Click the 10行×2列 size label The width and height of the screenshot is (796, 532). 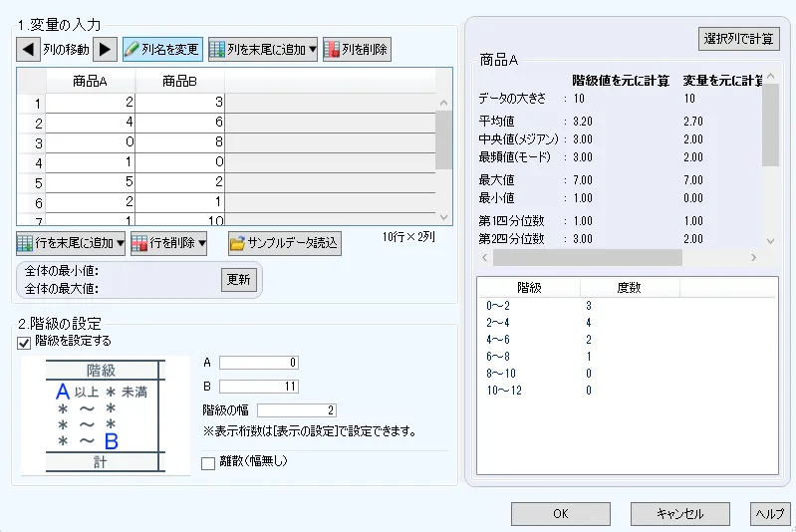point(408,237)
